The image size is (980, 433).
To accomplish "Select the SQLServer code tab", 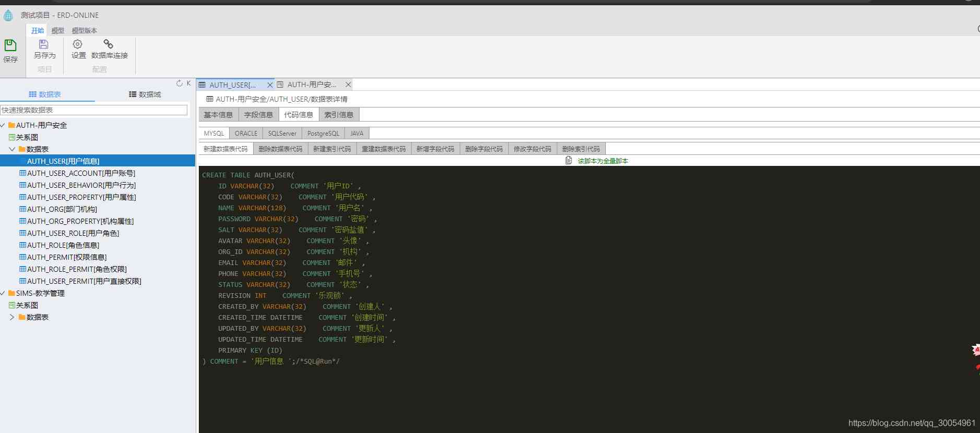I will coord(282,134).
